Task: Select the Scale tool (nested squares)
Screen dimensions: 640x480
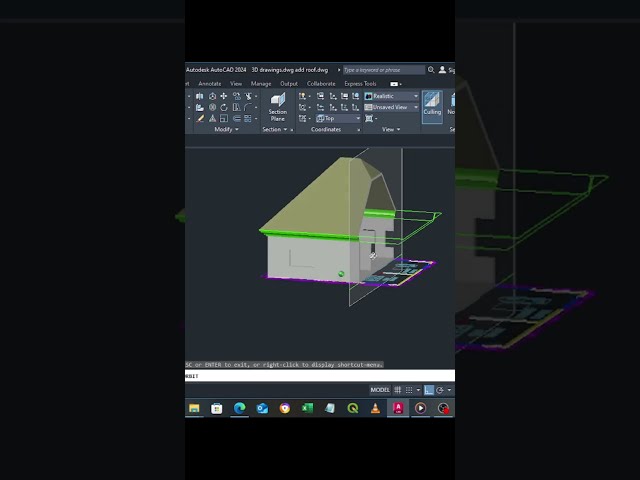Action: (x=224, y=118)
